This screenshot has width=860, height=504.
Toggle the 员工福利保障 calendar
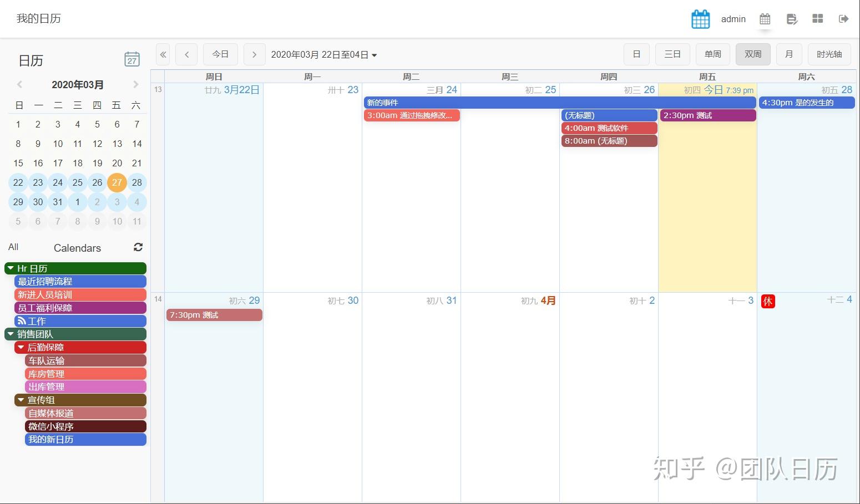(80, 308)
